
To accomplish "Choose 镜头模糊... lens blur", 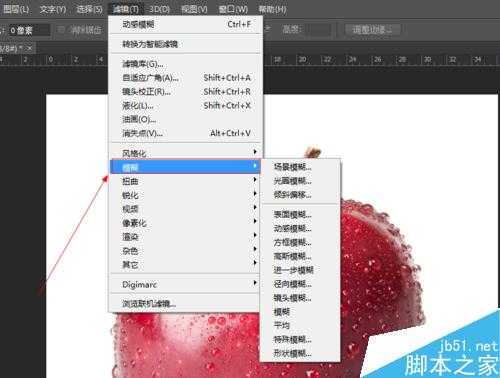I will [x=300, y=298].
